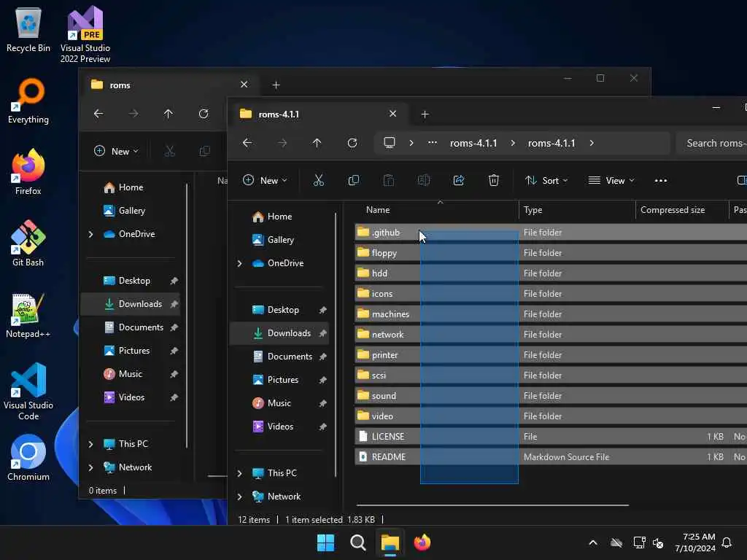
Task: Open Everything desktop icon
Action: [x=28, y=101]
